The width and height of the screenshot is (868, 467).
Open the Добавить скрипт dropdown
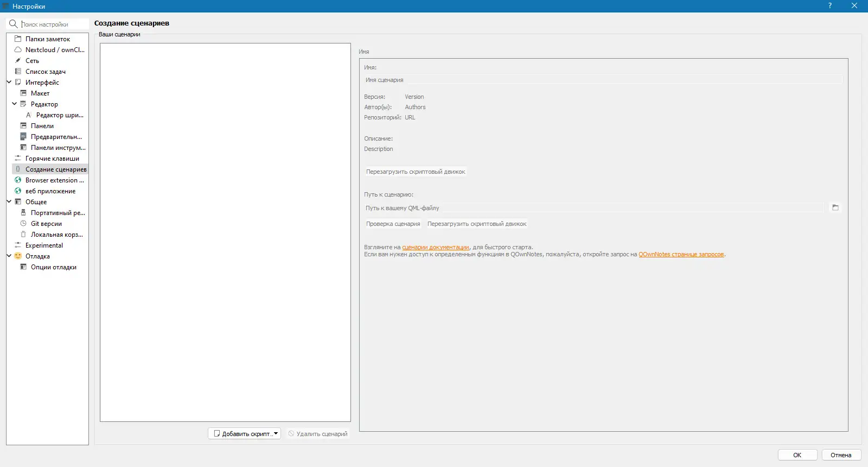[x=276, y=433]
